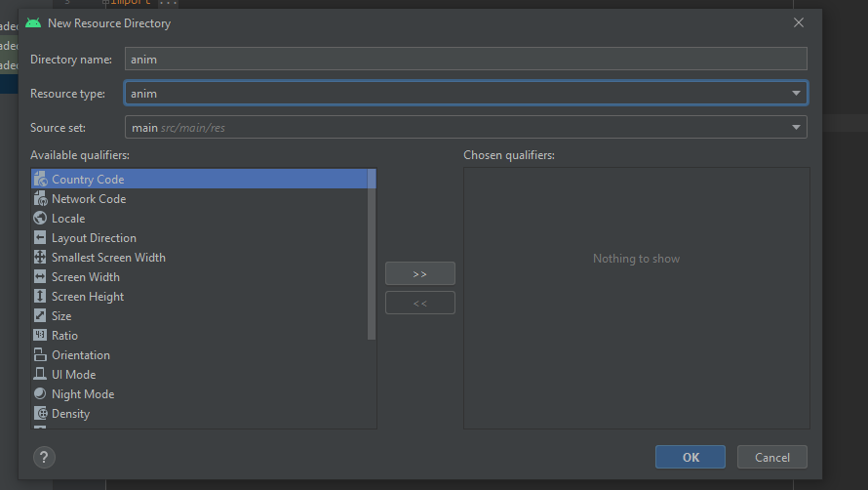Select Ratio qualifier row
Viewport: 868px width, 490px height.
[x=199, y=335]
